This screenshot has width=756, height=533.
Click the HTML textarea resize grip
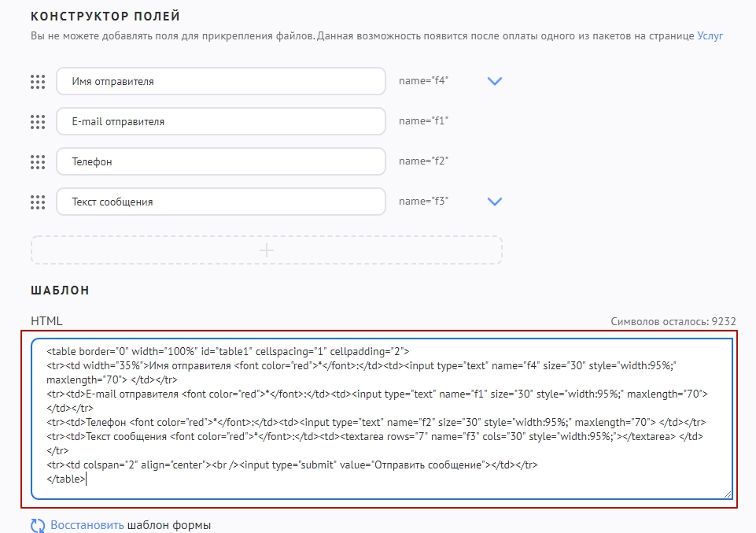click(728, 494)
